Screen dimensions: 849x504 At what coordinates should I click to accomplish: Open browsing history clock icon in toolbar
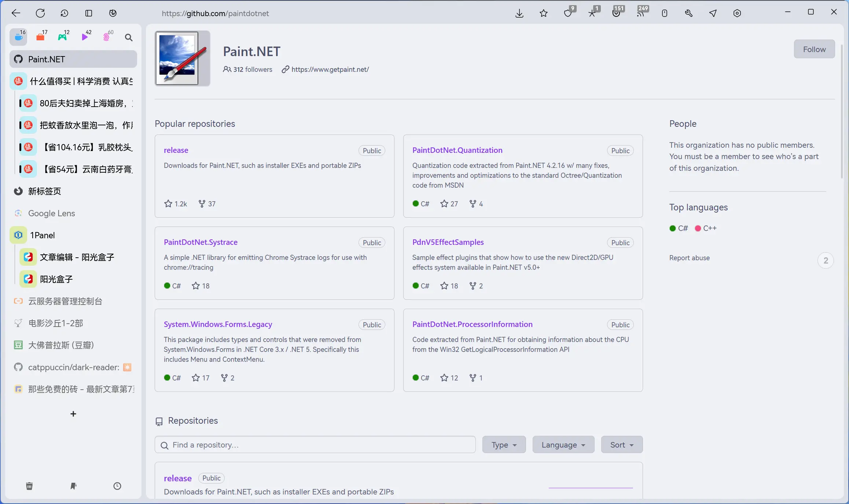[65, 13]
